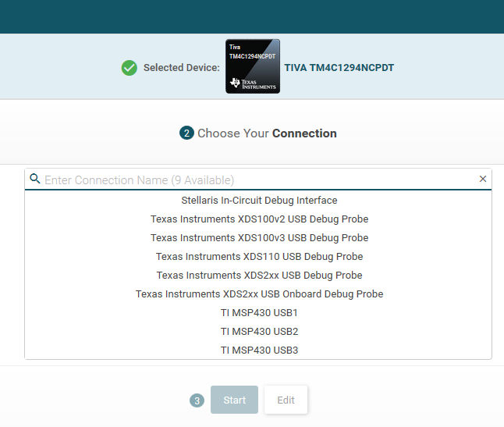Image resolution: width=504 pixels, height=427 pixels.
Task: Click the TIVA TM4C1294NCPDT device name
Action: tap(339, 67)
